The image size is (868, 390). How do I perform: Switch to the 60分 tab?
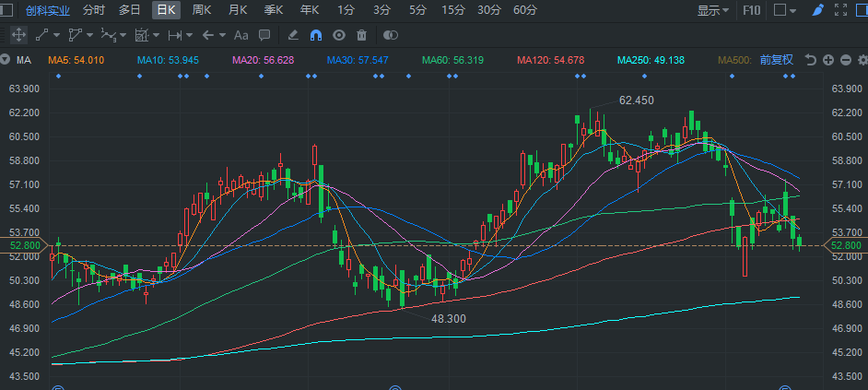pos(525,10)
